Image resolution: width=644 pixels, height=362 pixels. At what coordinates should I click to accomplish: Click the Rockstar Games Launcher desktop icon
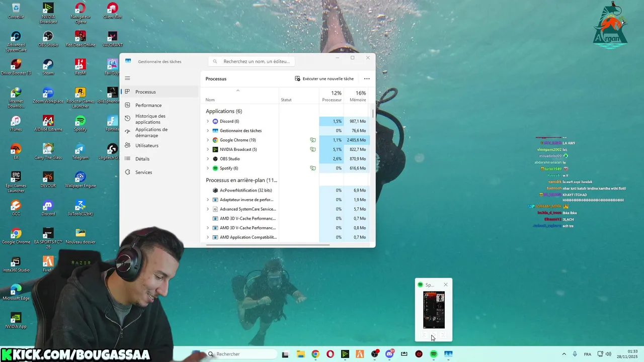pyautogui.click(x=80, y=98)
